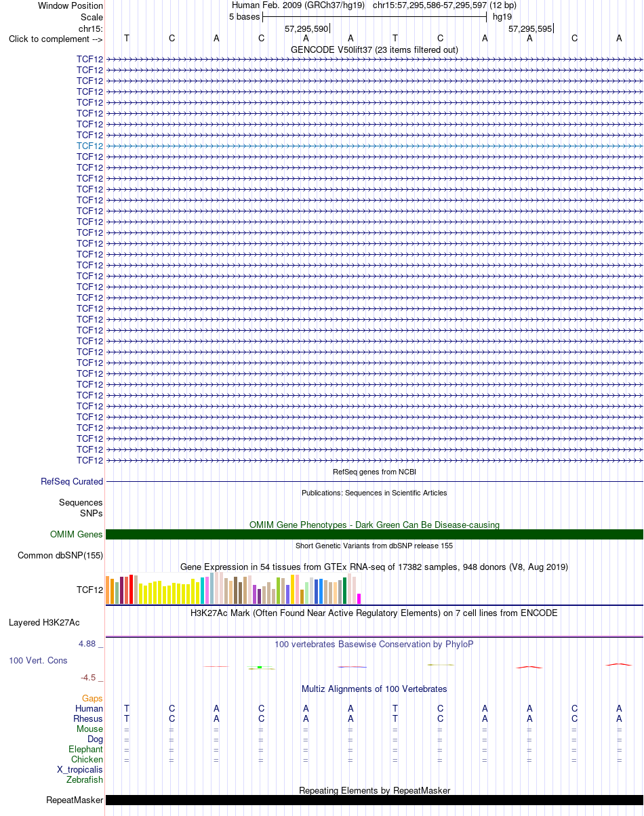Click the Sequences SNPs track label
644x816 pixels.
click(81, 508)
